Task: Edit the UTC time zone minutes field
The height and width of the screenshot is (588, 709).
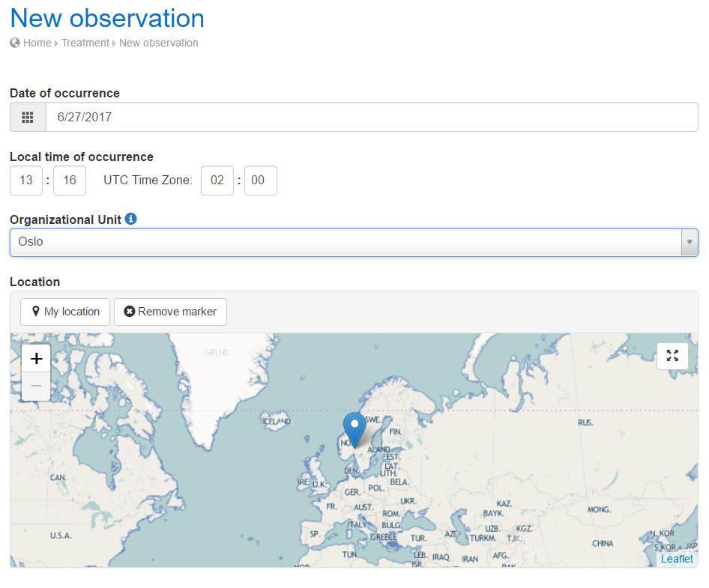Action: click(260, 181)
